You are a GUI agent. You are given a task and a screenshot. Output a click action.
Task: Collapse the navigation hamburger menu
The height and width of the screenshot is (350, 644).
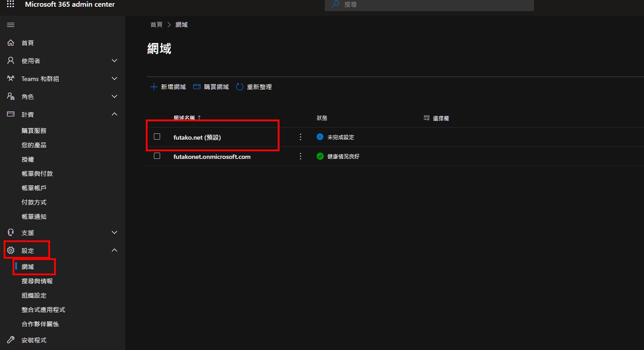(x=11, y=25)
